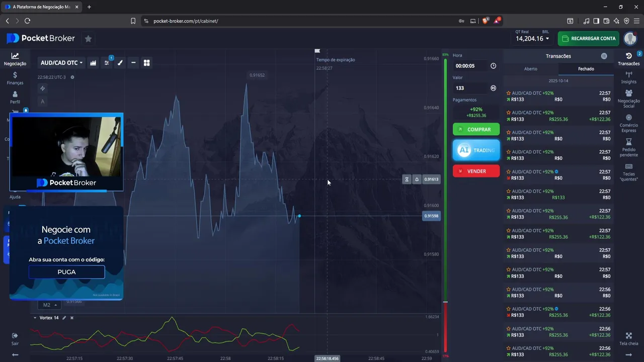This screenshot has height=362, width=644.
Task: Reload the browser page
Action: 27,21
